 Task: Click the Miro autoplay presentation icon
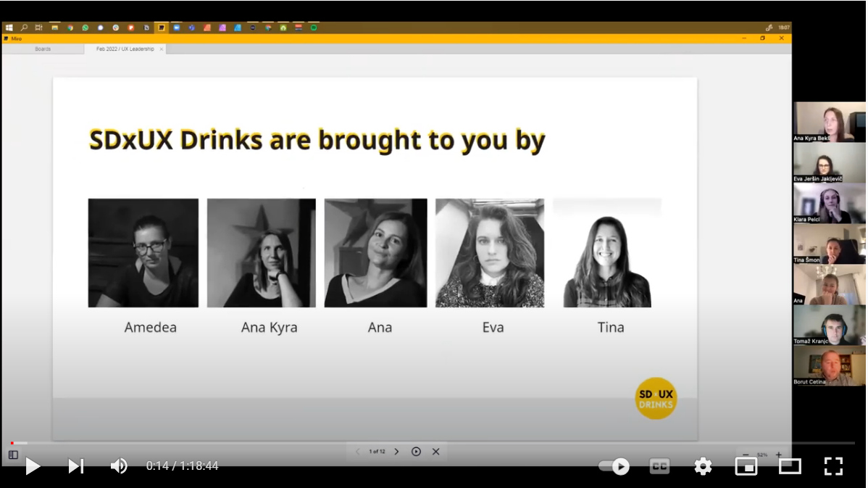(417, 452)
